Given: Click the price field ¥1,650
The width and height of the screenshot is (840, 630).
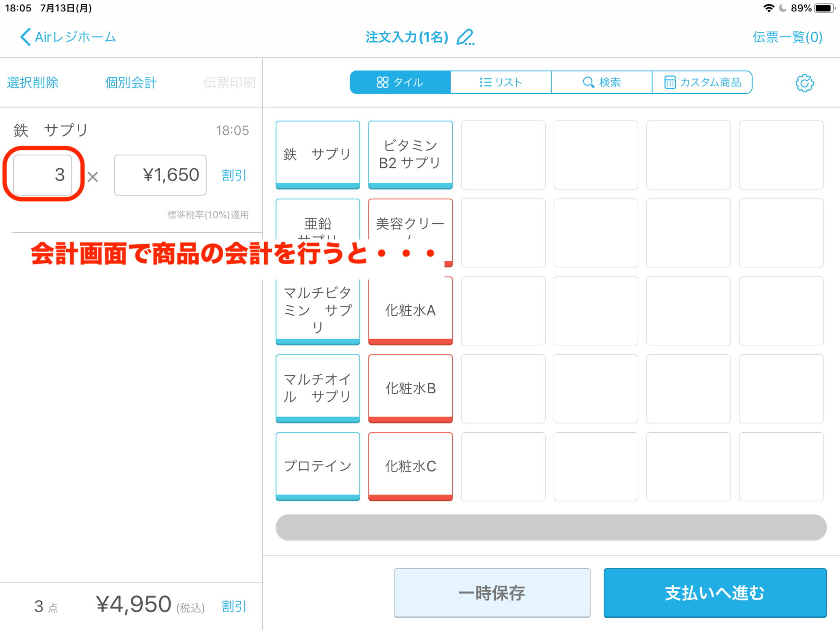Looking at the screenshot, I should (160, 175).
